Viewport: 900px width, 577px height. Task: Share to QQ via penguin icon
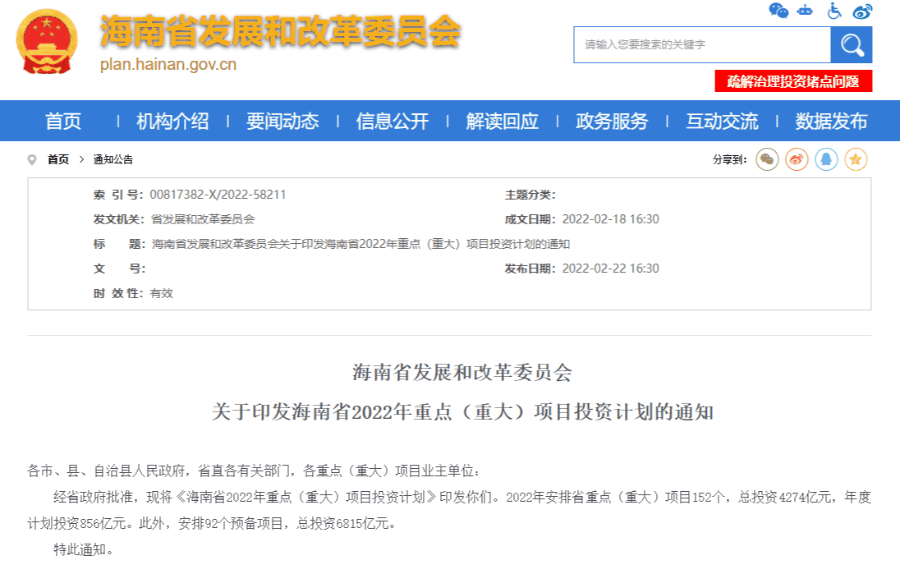[x=825, y=159]
